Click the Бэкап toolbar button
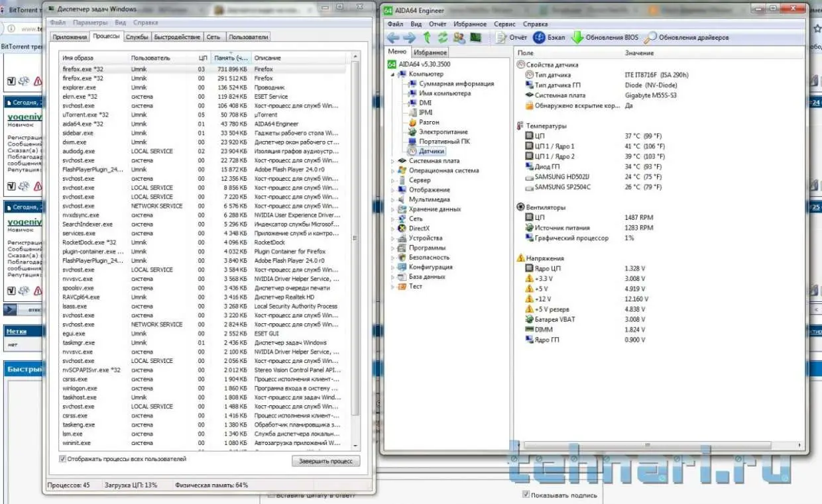The height and width of the screenshot is (504, 822). (x=550, y=38)
